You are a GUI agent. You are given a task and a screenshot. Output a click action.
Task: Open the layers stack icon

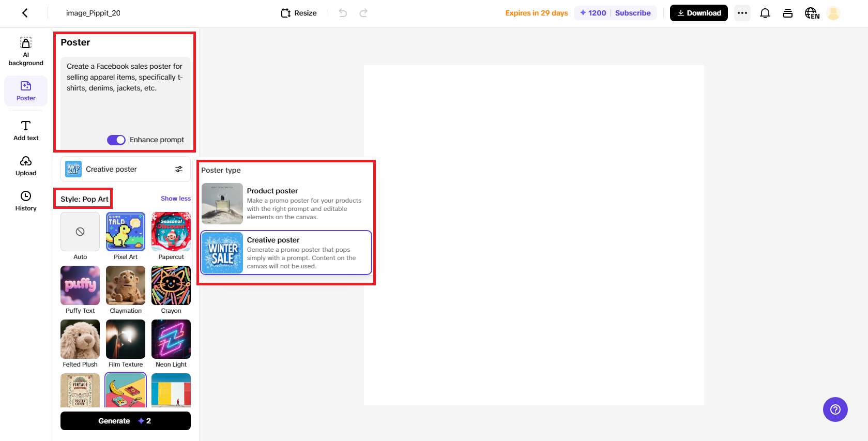coord(788,13)
